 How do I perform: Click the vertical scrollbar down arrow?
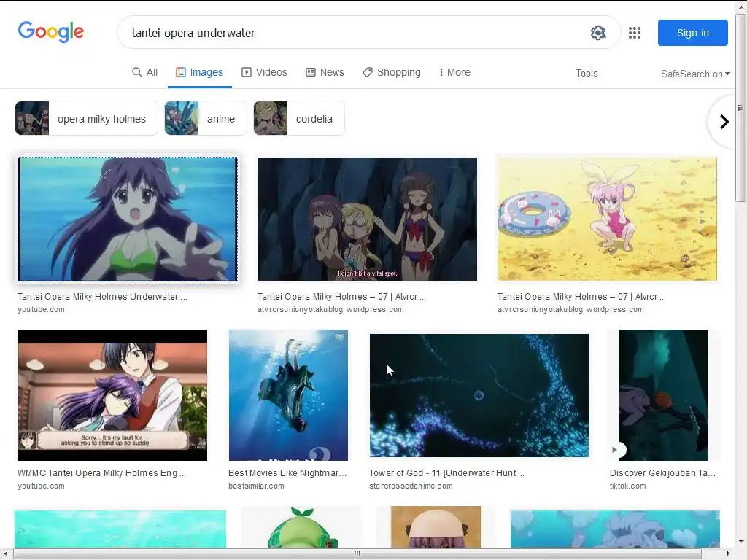[740, 542]
